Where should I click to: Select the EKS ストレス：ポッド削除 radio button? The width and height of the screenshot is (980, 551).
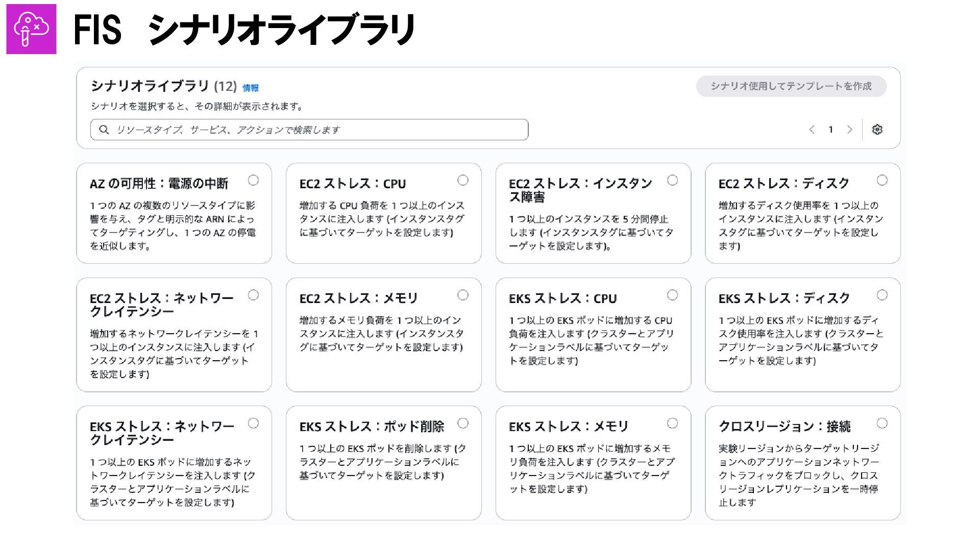pos(463,423)
